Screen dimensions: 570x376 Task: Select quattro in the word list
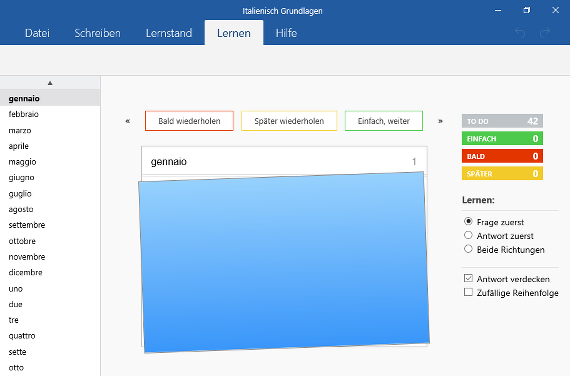point(50,336)
